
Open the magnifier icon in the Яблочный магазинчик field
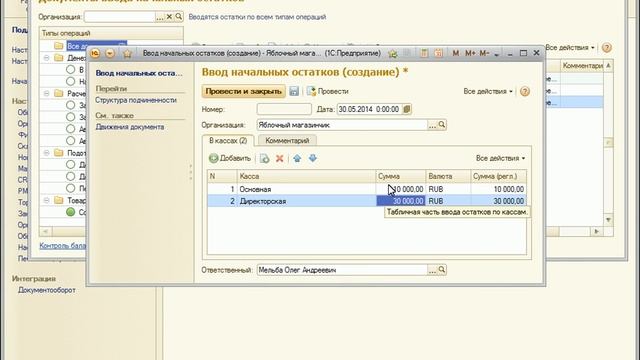coord(442,124)
